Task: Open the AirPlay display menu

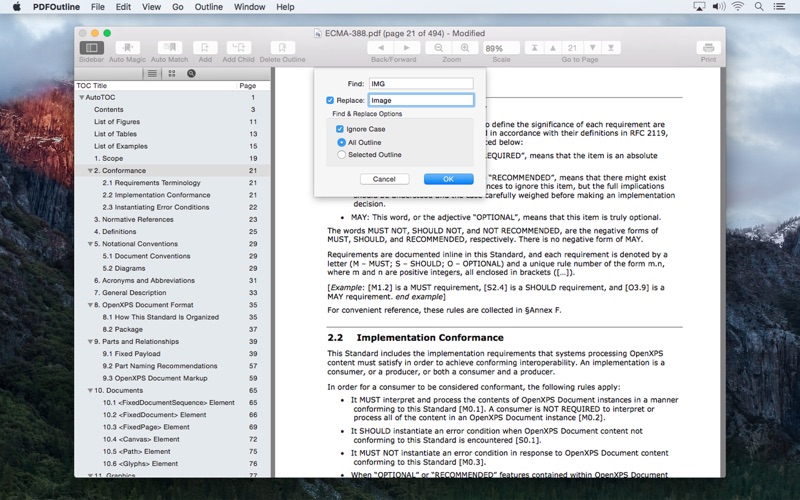Action: pyautogui.click(x=699, y=7)
